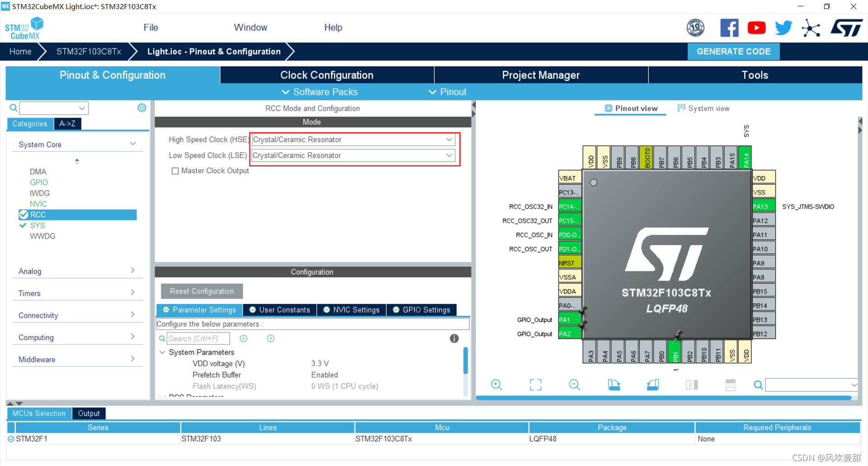
Task: Open the ST YouTube channel icon
Action: tap(756, 28)
